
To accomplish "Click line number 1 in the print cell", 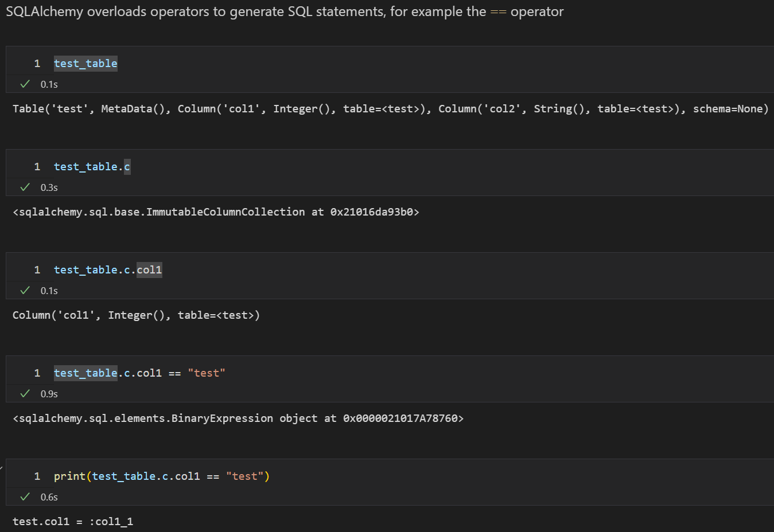I will tap(37, 476).
